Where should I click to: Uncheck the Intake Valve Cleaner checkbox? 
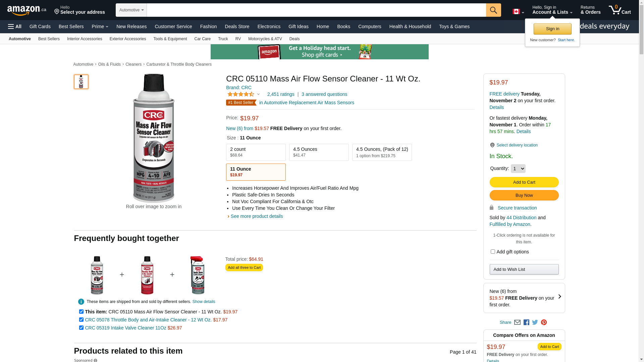81,328
